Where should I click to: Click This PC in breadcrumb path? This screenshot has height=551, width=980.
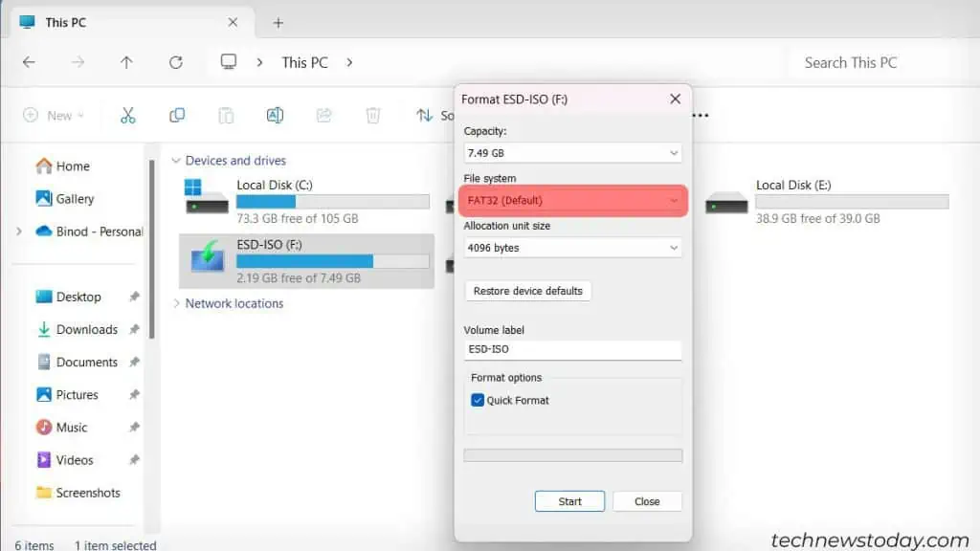(x=304, y=62)
